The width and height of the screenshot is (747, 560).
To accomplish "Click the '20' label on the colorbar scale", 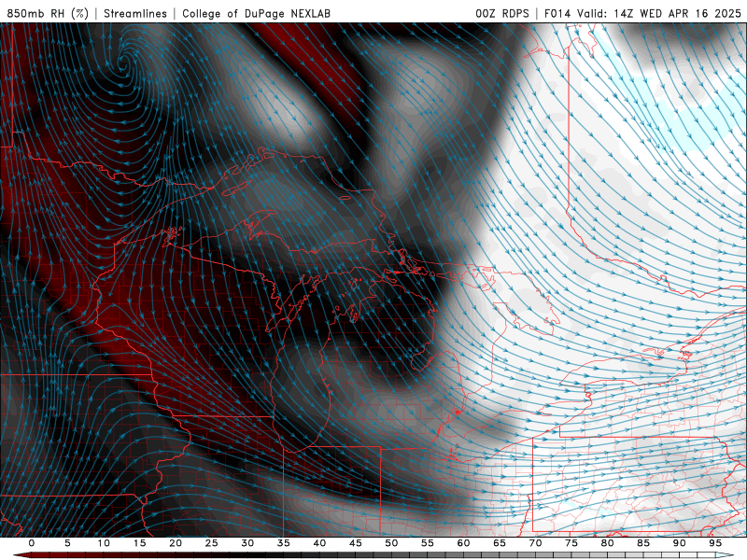I will 176,543.
